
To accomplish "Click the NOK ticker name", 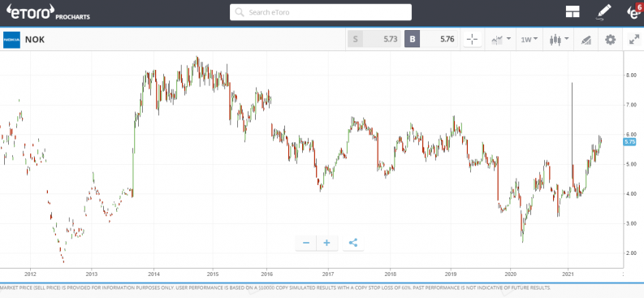I will (x=35, y=40).
